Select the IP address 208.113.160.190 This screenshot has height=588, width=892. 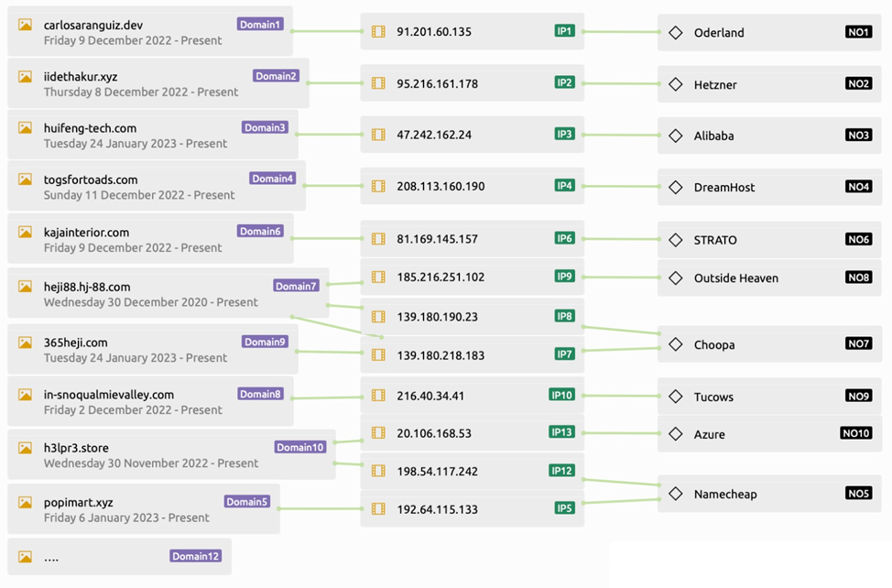[x=441, y=187]
